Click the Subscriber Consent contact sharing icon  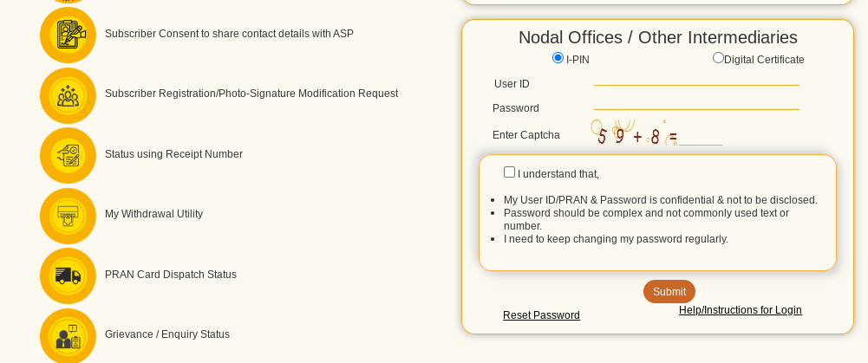(x=68, y=35)
